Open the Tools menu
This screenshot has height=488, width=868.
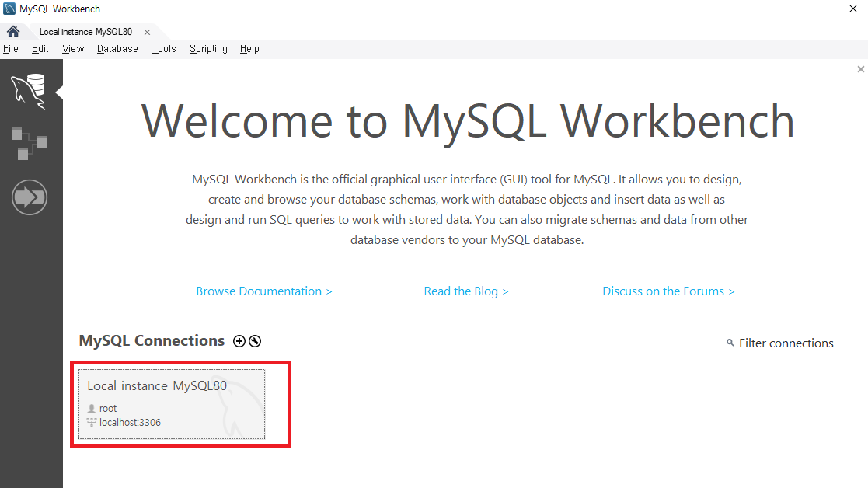164,49
